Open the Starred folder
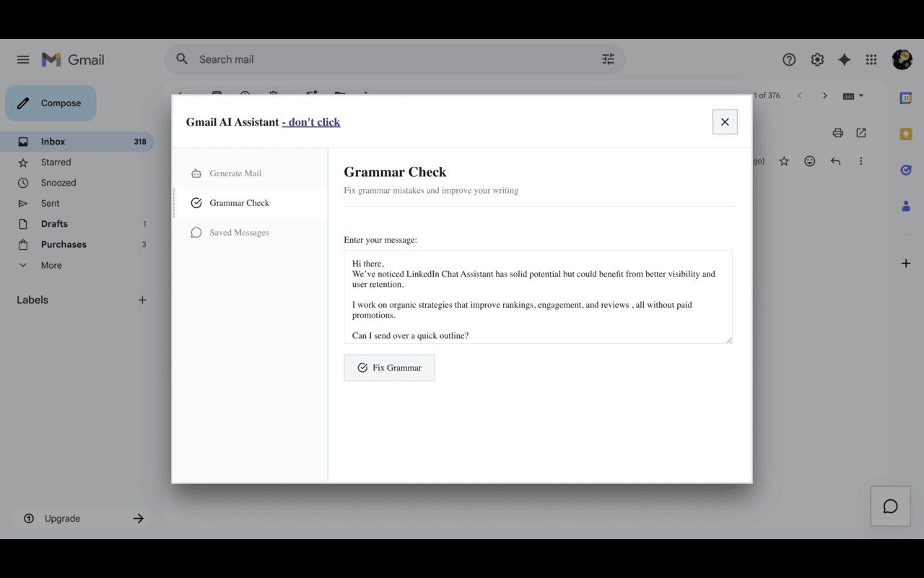924x578 pixels. 77,162
